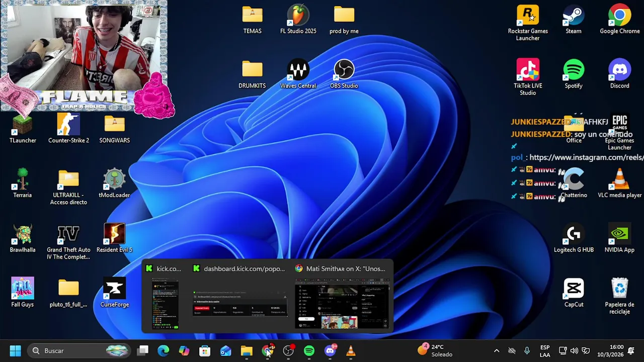The height and width of the screenshot is (362, 644).
Task: Open the Windows Start menu
Action: (15, 350)
